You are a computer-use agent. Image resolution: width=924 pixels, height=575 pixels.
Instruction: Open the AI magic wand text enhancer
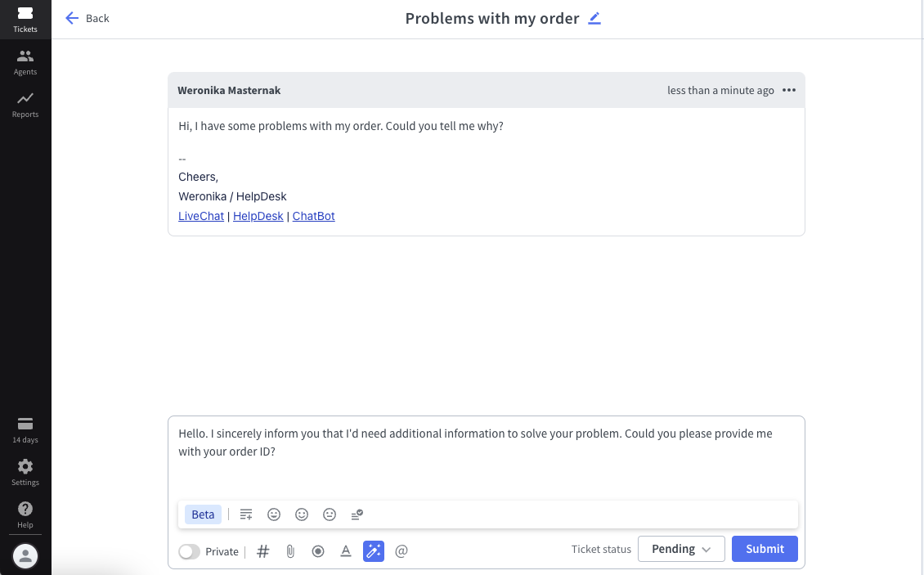pos(374,551)
